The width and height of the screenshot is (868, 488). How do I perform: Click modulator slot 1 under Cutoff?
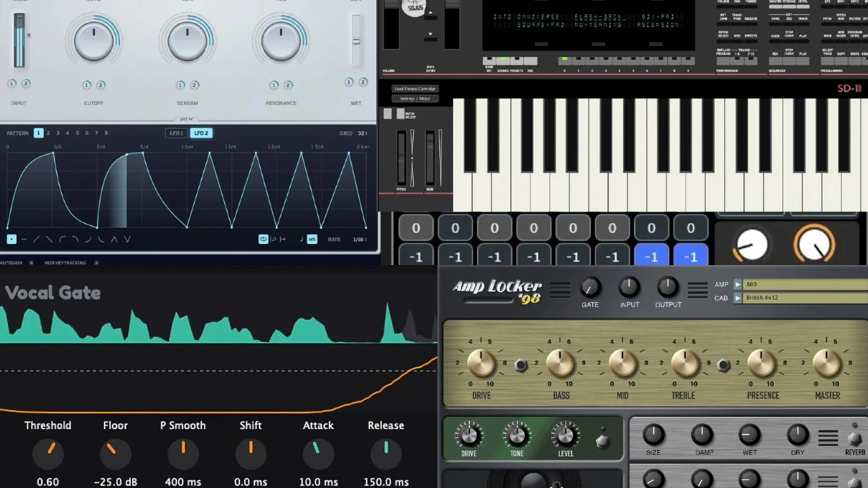click(x=87, y=85)
